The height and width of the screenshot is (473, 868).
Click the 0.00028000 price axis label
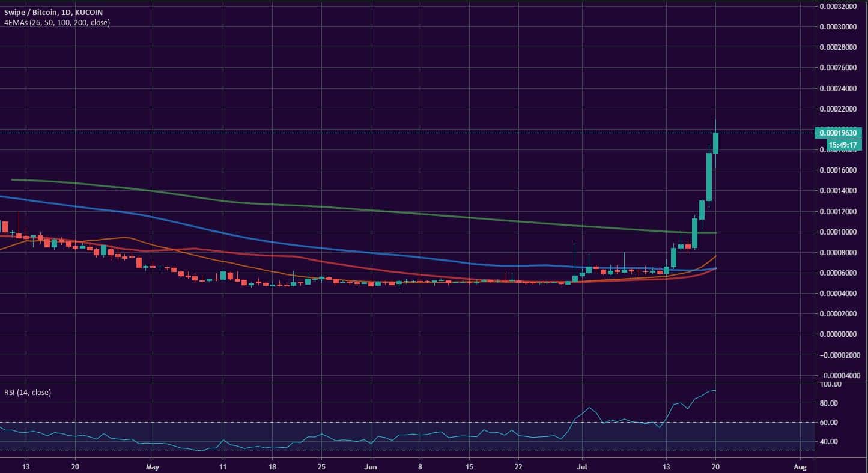839,47
